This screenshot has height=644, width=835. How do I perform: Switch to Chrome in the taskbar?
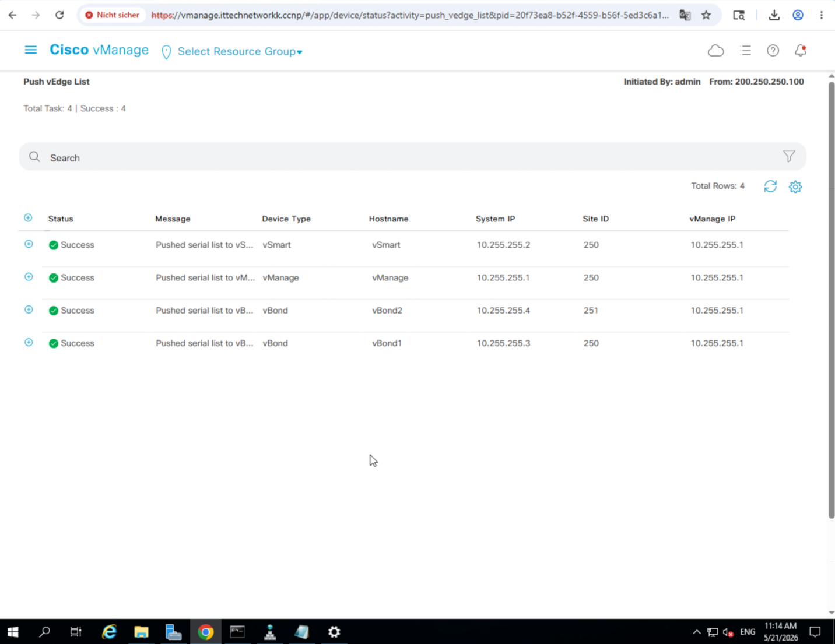coord(205,632)
